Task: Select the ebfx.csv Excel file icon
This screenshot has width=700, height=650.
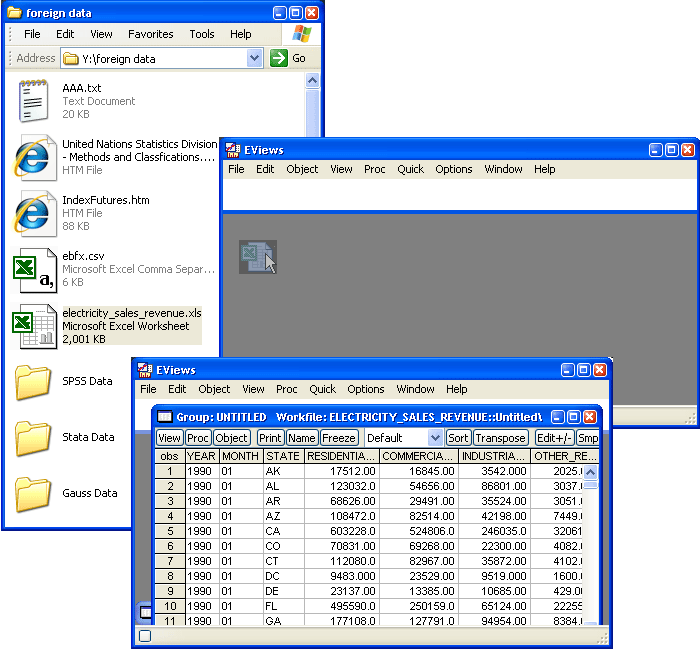Action: [x=34, y=269]
